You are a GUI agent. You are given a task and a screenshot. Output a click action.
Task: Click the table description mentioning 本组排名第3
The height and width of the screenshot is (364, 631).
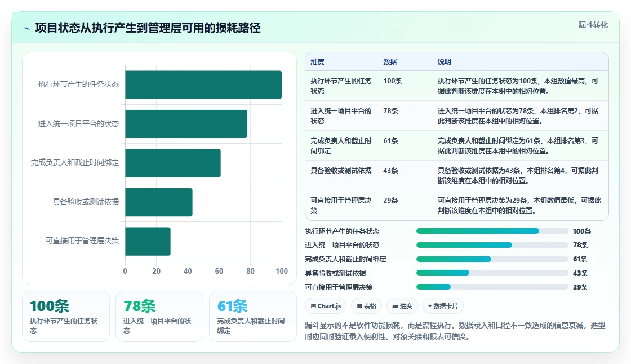[x=518, y=145]
